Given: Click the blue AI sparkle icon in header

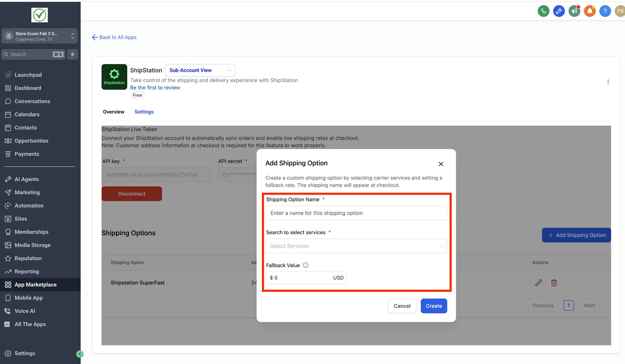Looking at the screenshot, I should click(x=559, y=11).
